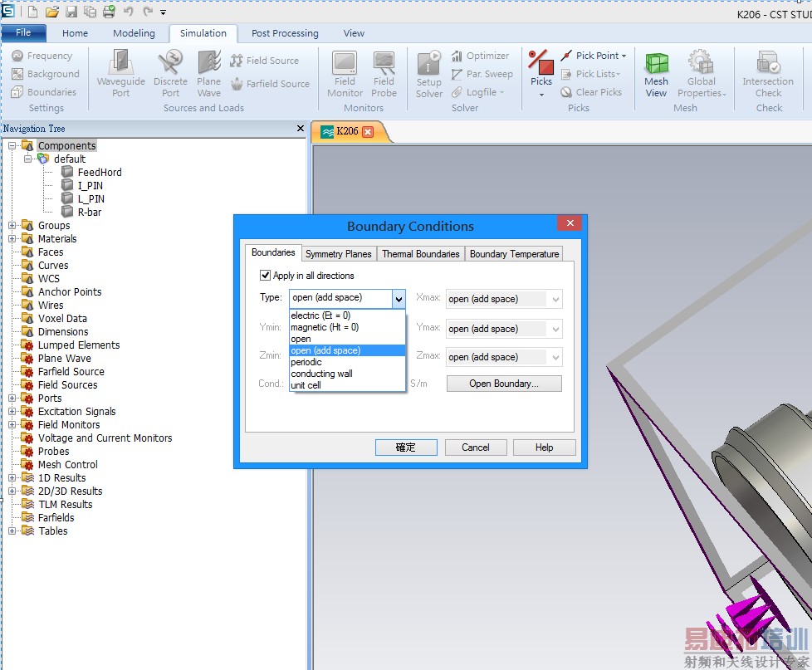Screen dimensions: 812x670
Task: Start a Par. Sweep
Action: pos(482,74)
